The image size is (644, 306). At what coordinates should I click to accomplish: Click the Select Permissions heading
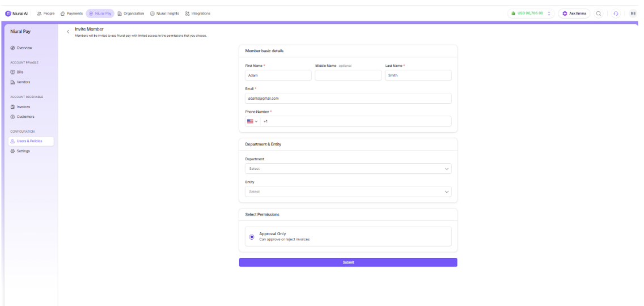[x=262, y=214]
